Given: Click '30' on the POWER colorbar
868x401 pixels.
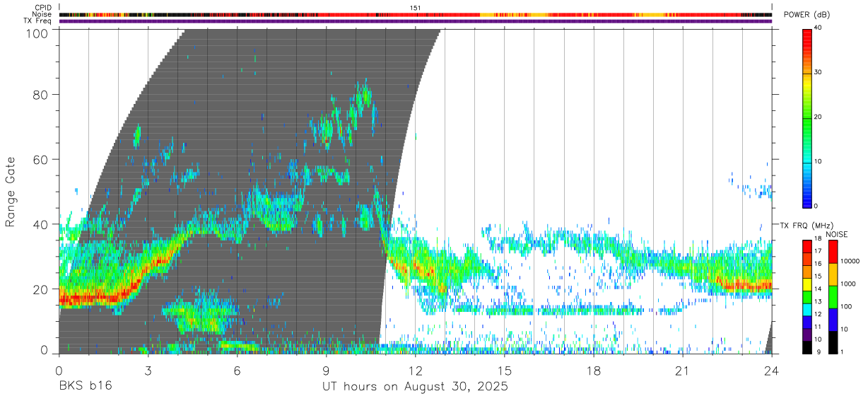Looking at the screenshot, I should coord(819,74).
